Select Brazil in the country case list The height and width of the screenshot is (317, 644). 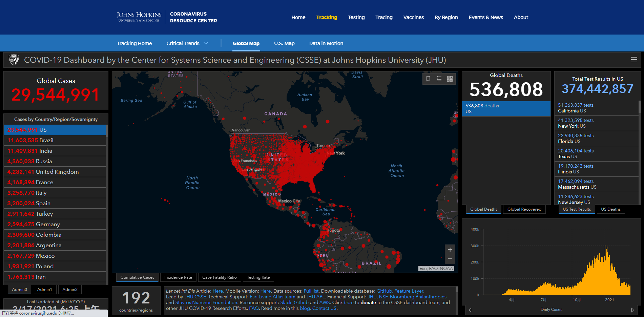click(55, 140)
